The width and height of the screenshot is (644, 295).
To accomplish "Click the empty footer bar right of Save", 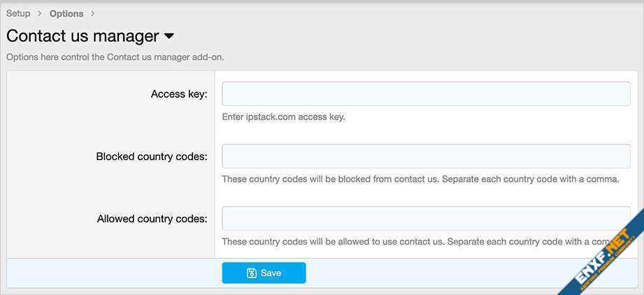I will (434, 273).
